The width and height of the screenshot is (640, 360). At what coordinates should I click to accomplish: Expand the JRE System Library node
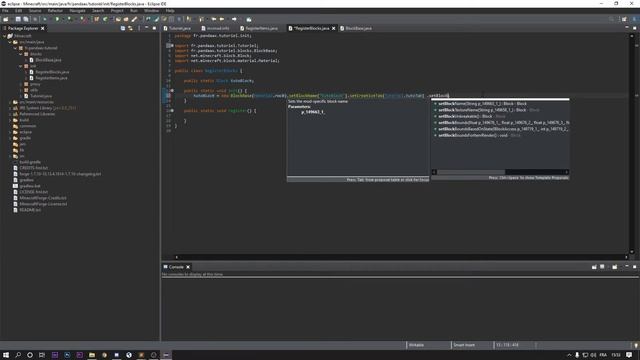coord(10,108)
